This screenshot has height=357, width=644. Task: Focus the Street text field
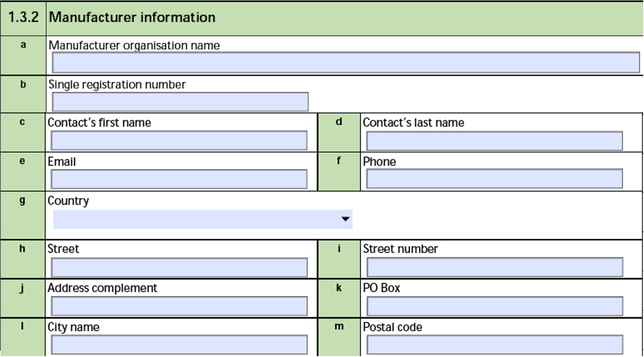coord(179,268)
